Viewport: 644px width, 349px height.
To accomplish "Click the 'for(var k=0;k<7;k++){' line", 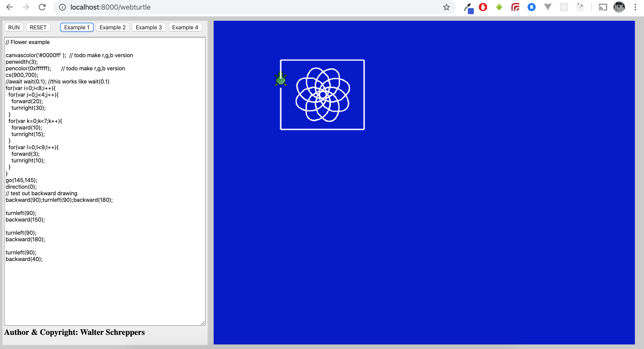I will [35, 121].
